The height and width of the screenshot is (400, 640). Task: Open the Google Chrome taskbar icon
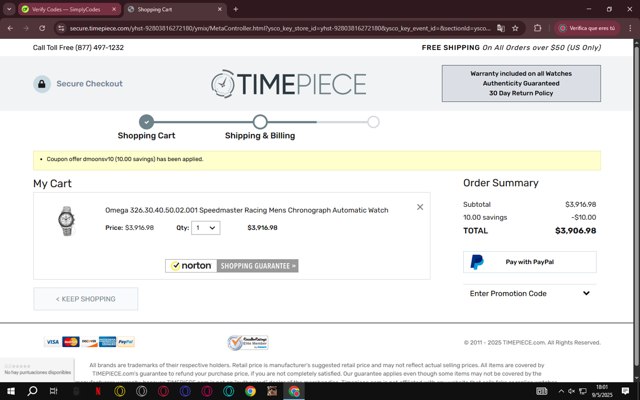point(250,391)
